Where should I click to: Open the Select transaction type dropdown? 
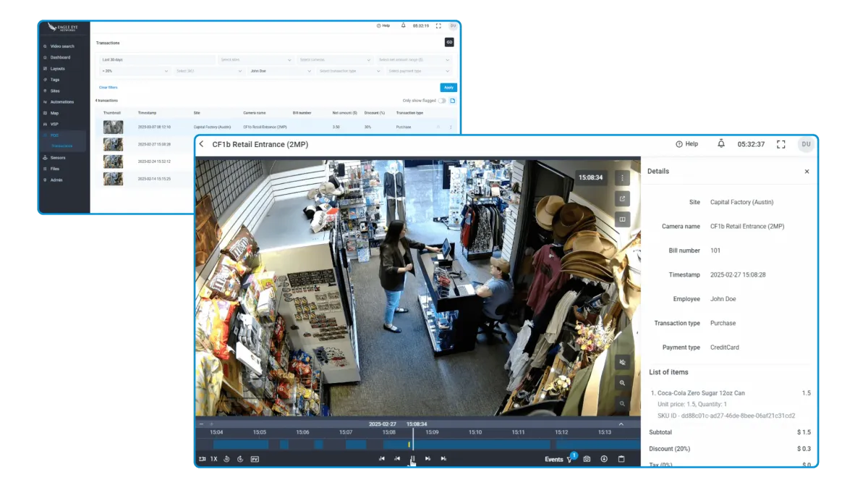coord(349,71)
